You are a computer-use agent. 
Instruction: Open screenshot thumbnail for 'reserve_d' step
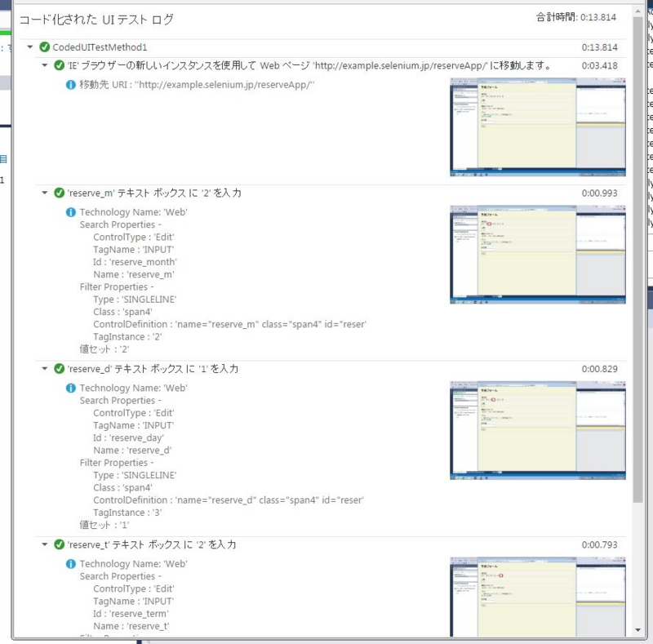[x=538, y=430]
